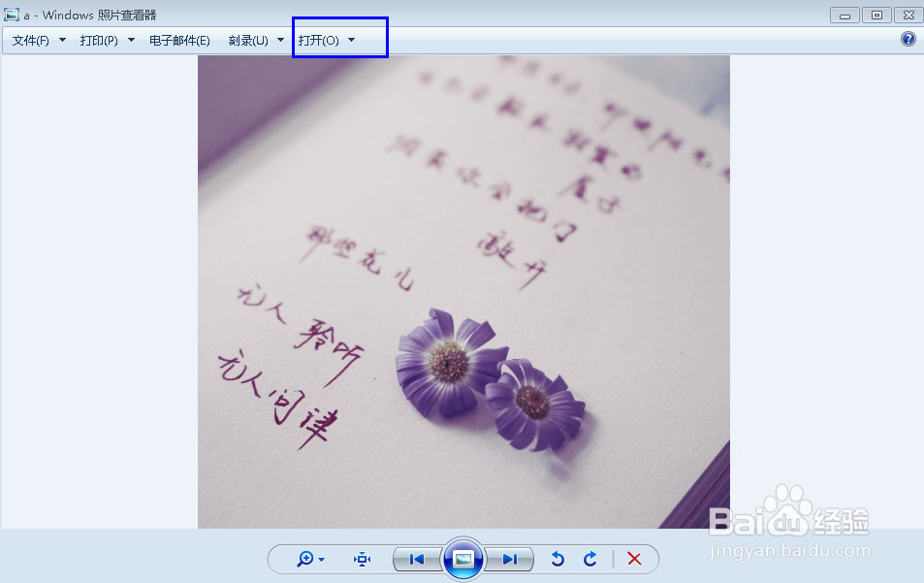Image resolution: width=924 pixels, height=583 pixels.
Task: Expand the 刻录(U) dropdown arrow
Action: pyautogui.click(x=280, y=40)
